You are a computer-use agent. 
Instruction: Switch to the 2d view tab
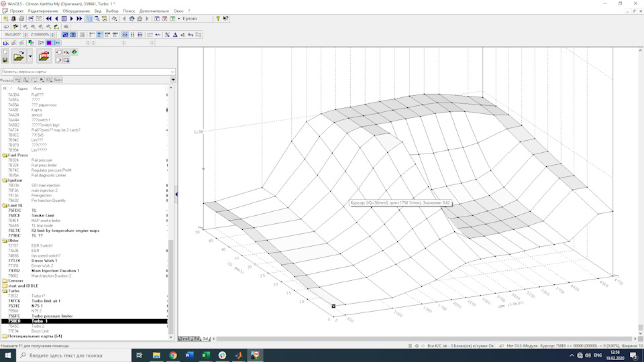197,339
